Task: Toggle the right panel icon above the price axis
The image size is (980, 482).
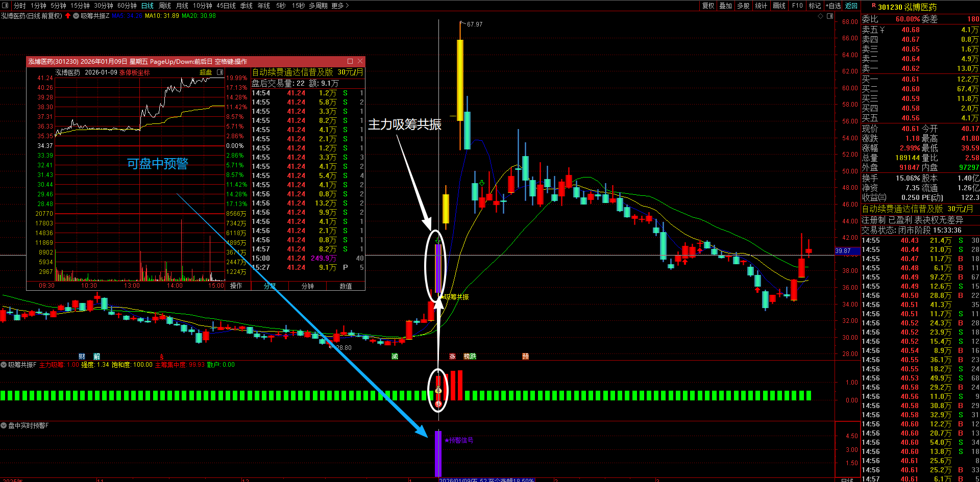Action: (830, 16)
